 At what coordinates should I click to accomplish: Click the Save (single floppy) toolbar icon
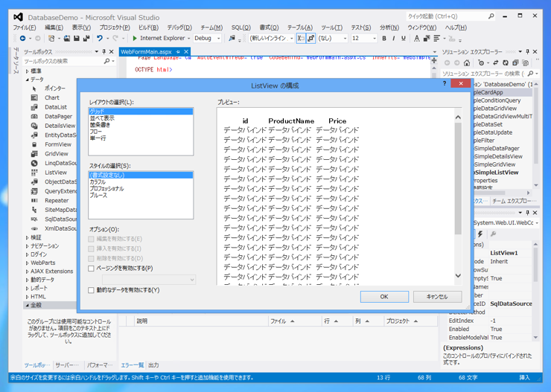[x=76, y=38]
